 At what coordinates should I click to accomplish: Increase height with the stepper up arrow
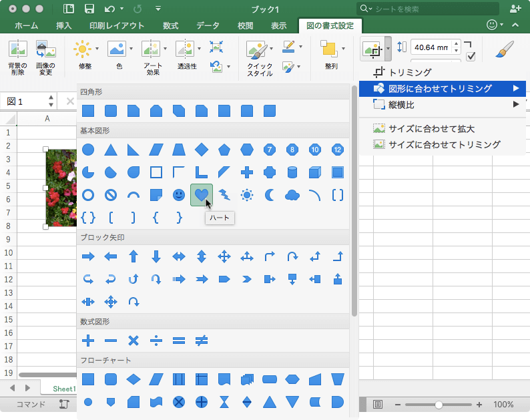click(455, 44)
